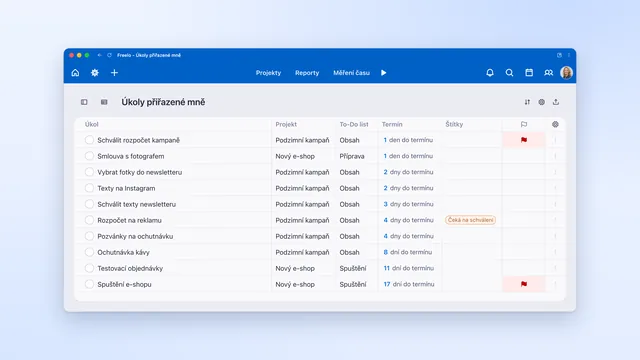Click the plus icon to add new
The height and width of the screenshot is (360, 640).
point(114,73)
